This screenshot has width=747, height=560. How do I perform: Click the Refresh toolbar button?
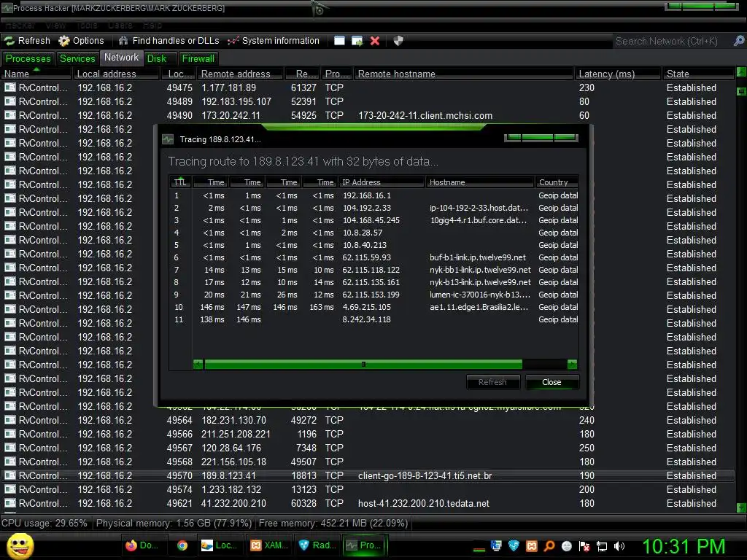27,41
